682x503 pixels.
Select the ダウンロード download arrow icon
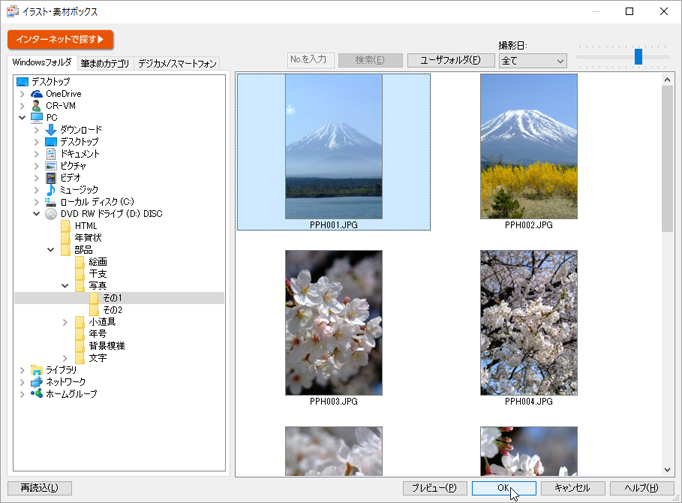click(51, 130)
